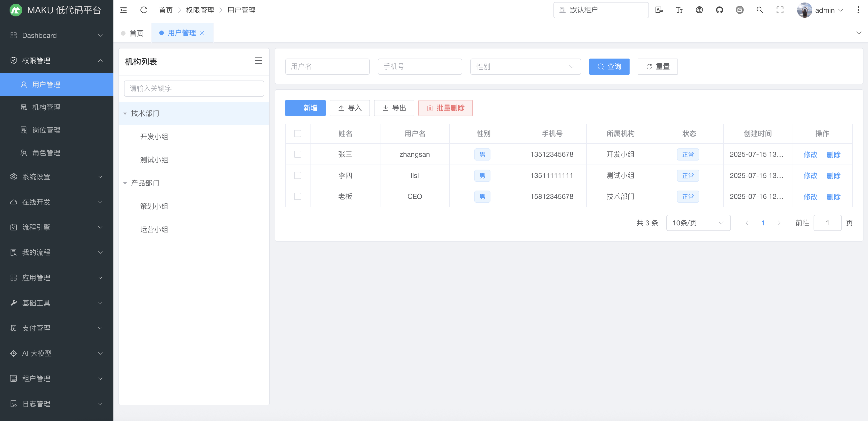
Task: Switch to the 首页 tab
Action: [136, 33]
